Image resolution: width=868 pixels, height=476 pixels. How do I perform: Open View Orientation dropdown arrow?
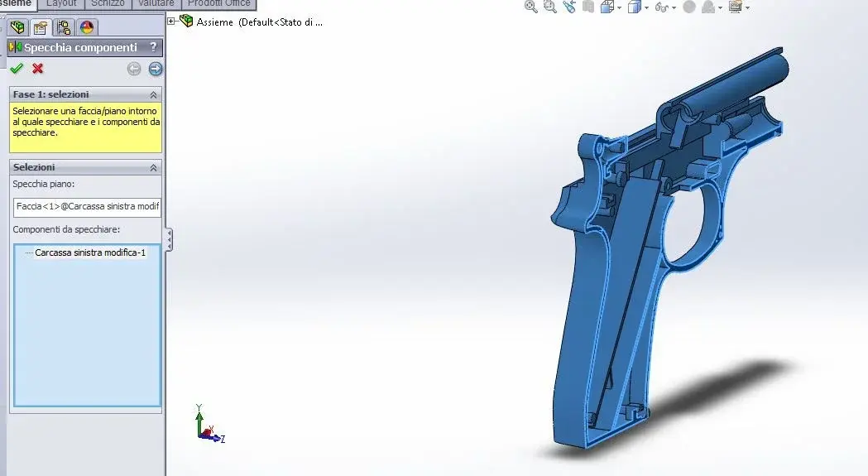pos(619,7)
